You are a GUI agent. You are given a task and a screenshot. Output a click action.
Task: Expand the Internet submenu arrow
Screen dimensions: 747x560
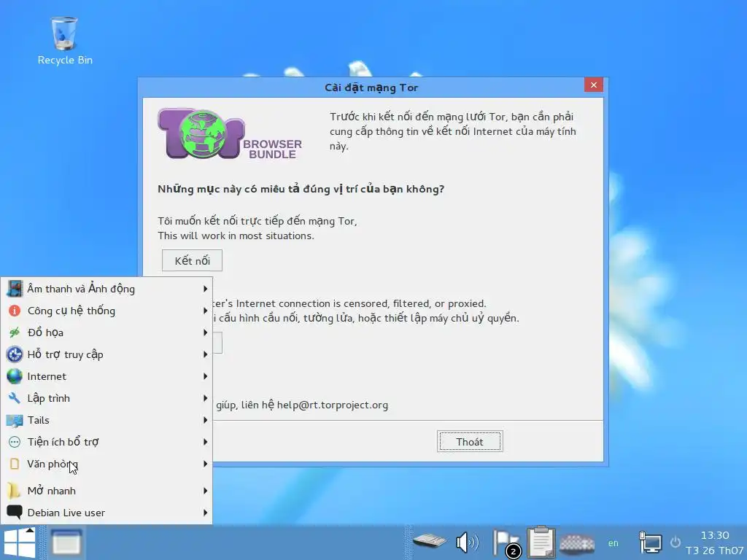click(x=205, y=376)
